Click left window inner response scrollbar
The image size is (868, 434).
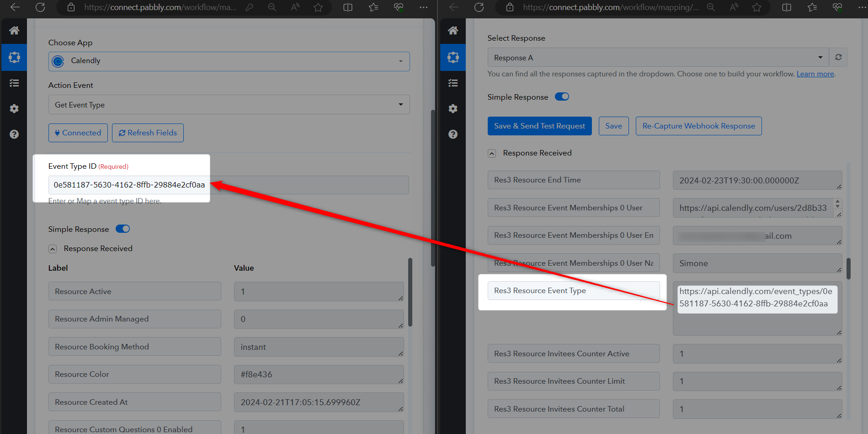(x=410, y=293)
